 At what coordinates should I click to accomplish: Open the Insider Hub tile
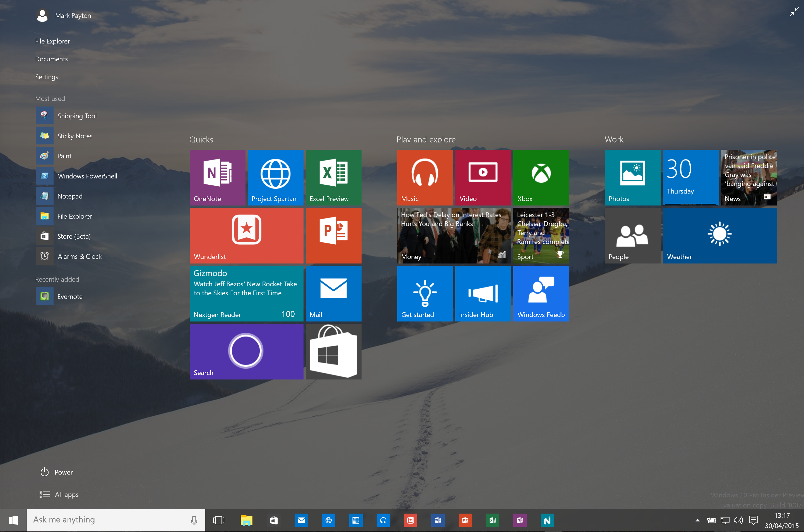483,294
